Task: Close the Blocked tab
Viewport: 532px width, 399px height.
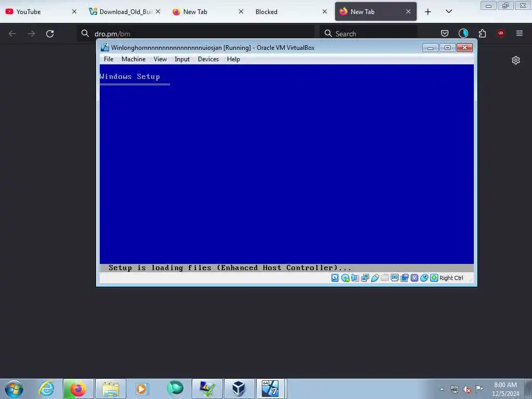Action: 325,11
